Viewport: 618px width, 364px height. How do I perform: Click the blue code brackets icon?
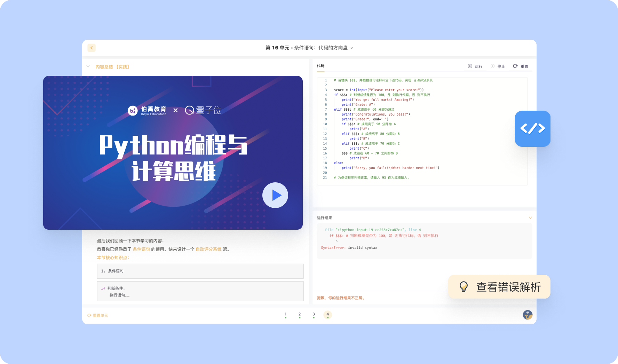(x=532, y=129)
